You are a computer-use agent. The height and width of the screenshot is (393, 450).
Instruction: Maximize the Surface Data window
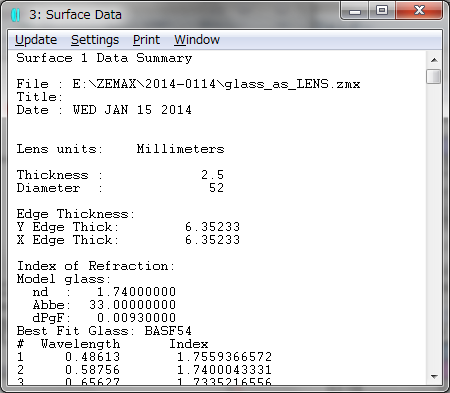click(x=382, y=10)
